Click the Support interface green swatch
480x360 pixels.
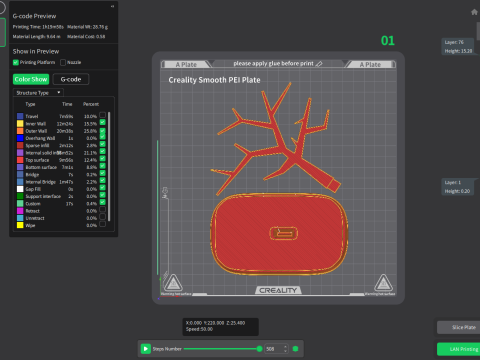[x=20, y=196]
